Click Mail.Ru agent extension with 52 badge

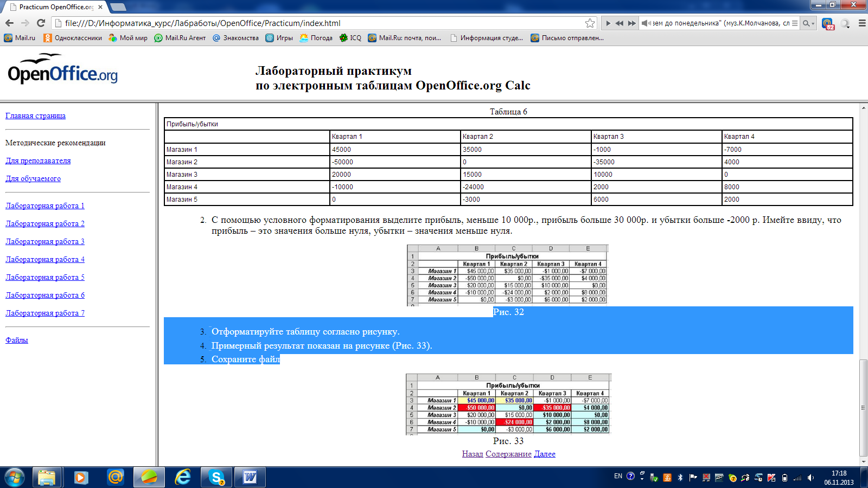(828, 23)
